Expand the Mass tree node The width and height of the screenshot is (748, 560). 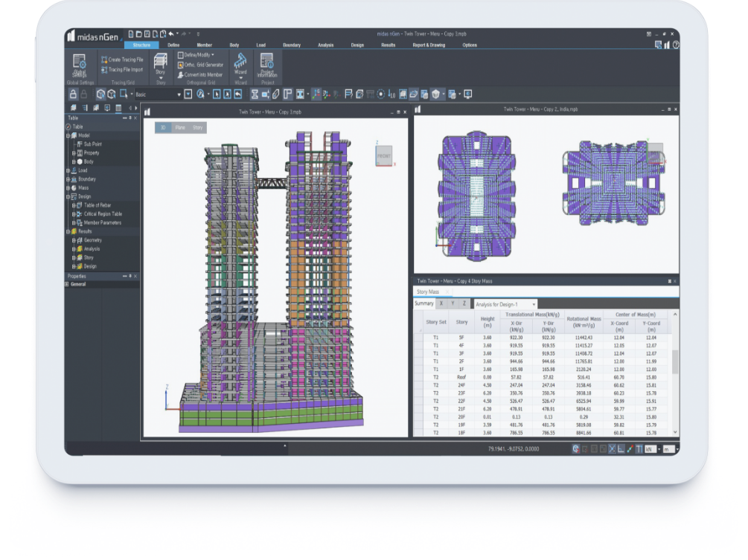point(68,187)
